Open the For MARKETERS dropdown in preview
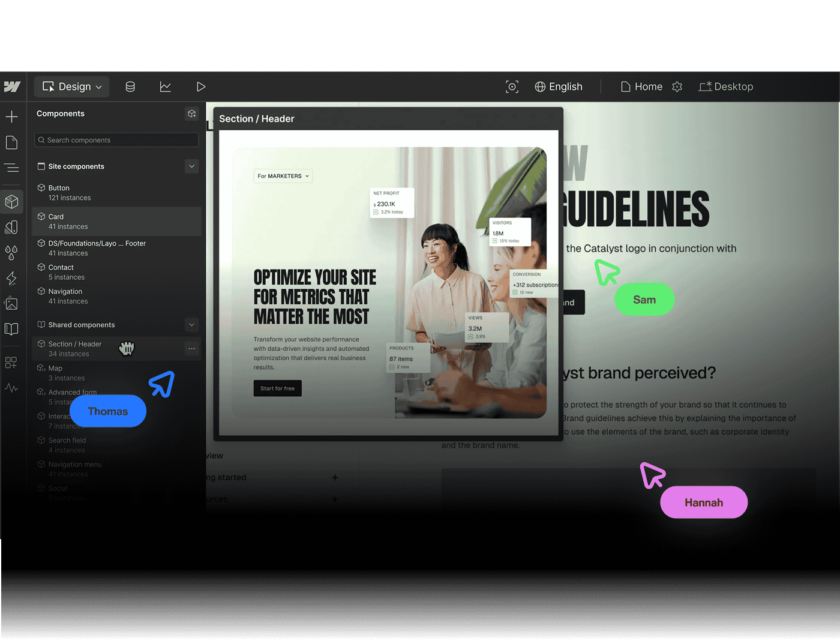840x640 pixels. coord(283,176)
